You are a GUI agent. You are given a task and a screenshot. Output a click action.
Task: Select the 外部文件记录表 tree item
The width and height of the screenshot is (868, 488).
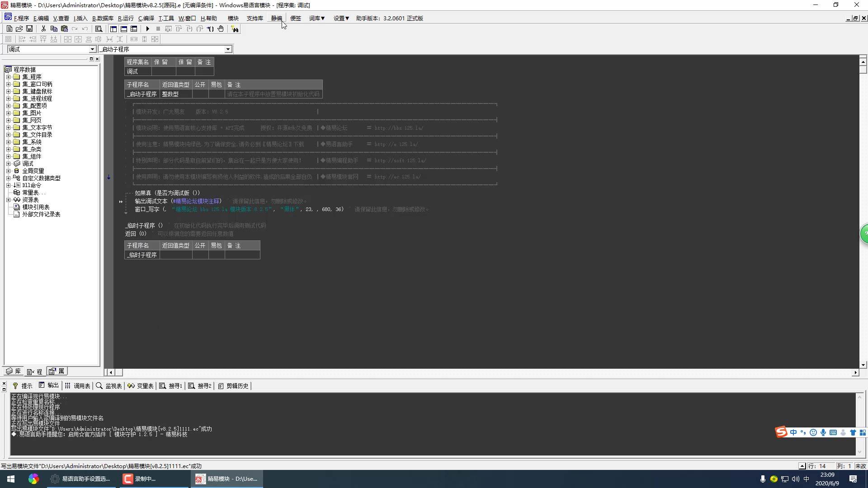(41, 214)
